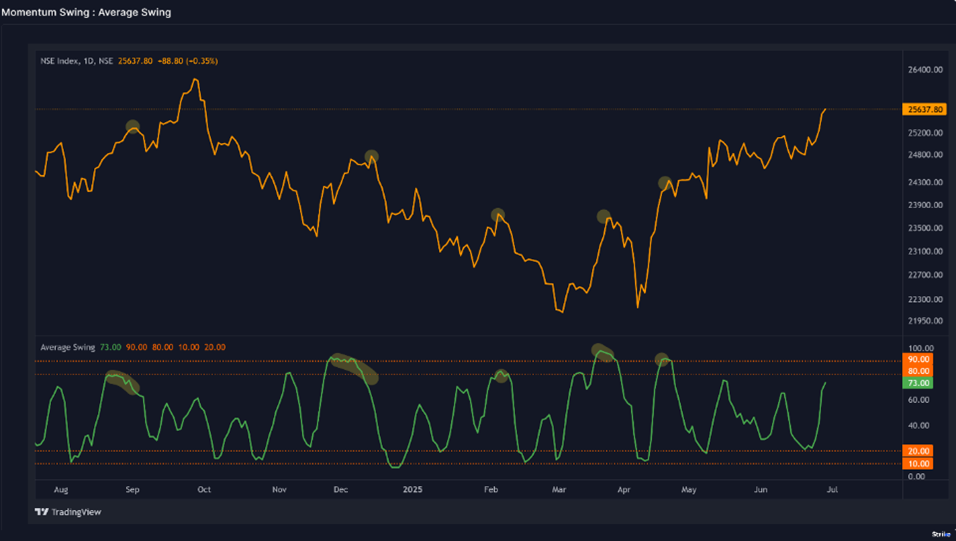Click the swing marker on December price peak
956x541 pixels.
pyautogui.click(x=371, y=157)
